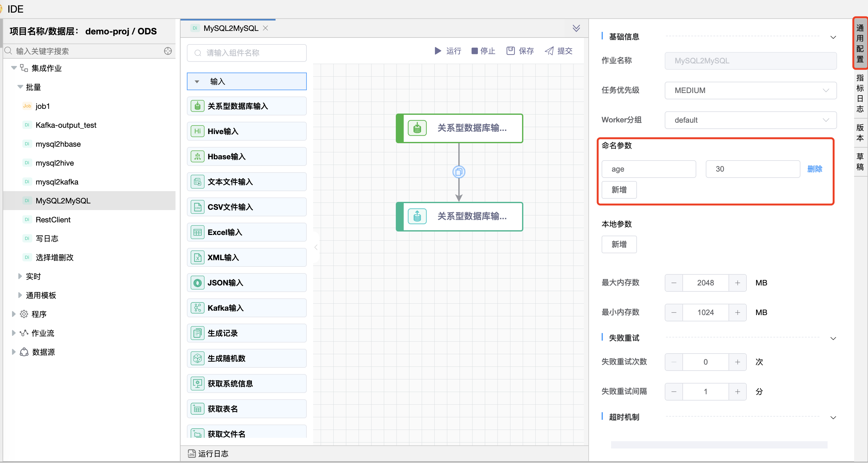
Task: Click 删除 link for age parameter
Action: point(814,169)
